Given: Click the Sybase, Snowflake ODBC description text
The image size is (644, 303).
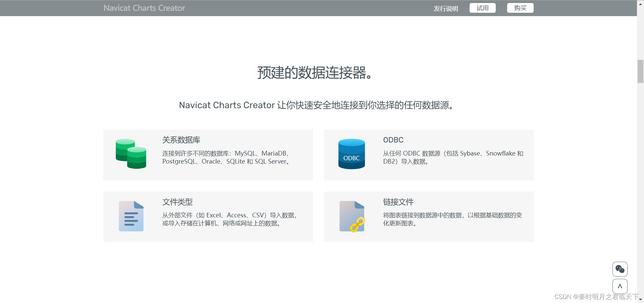Looking at the screenshot, I should point(453,158).
